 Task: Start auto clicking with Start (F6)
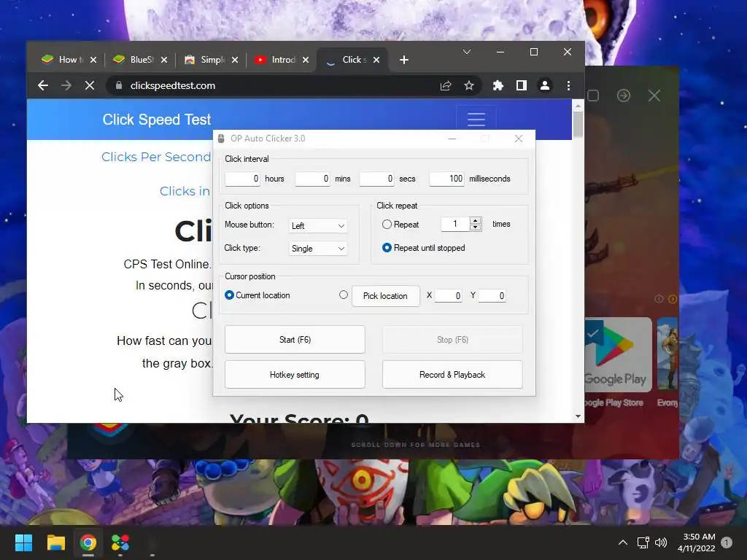coord(295,340)
